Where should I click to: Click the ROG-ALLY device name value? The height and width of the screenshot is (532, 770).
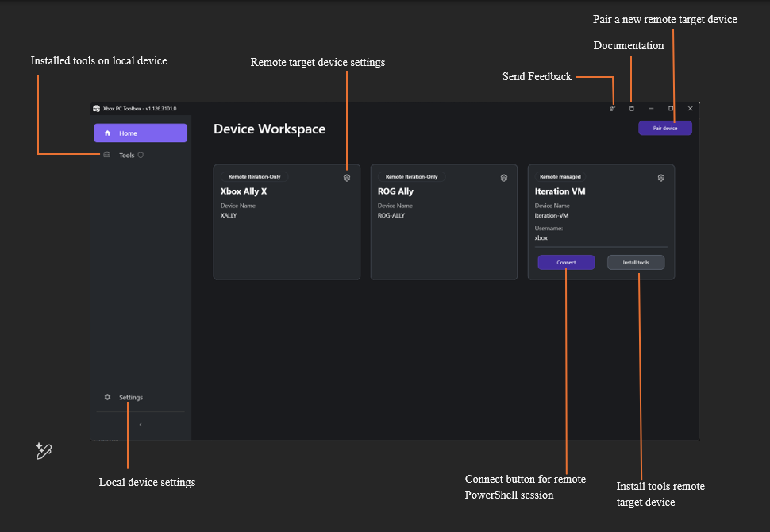[391, 215]
